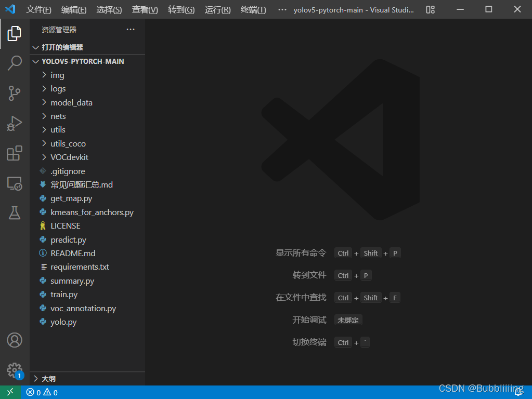The width and height of the screenshot is (532, 399).
Task: Open summary.py file
Action: click(87, 281)
